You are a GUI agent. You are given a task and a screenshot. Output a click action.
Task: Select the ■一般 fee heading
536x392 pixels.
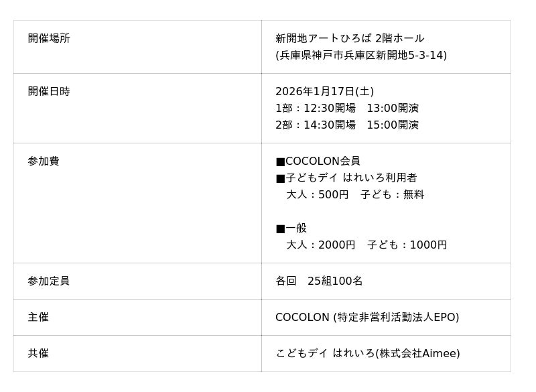(291, 228)
